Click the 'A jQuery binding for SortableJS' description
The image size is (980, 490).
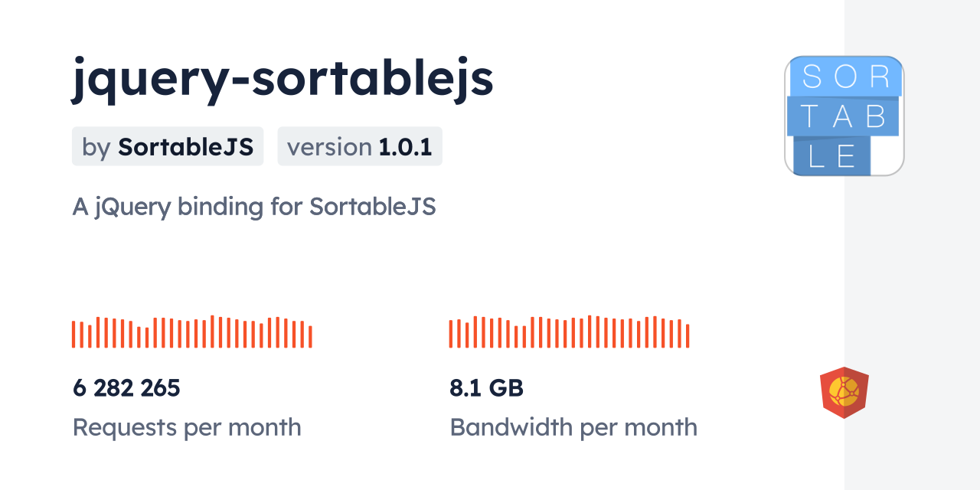[254, 207]
